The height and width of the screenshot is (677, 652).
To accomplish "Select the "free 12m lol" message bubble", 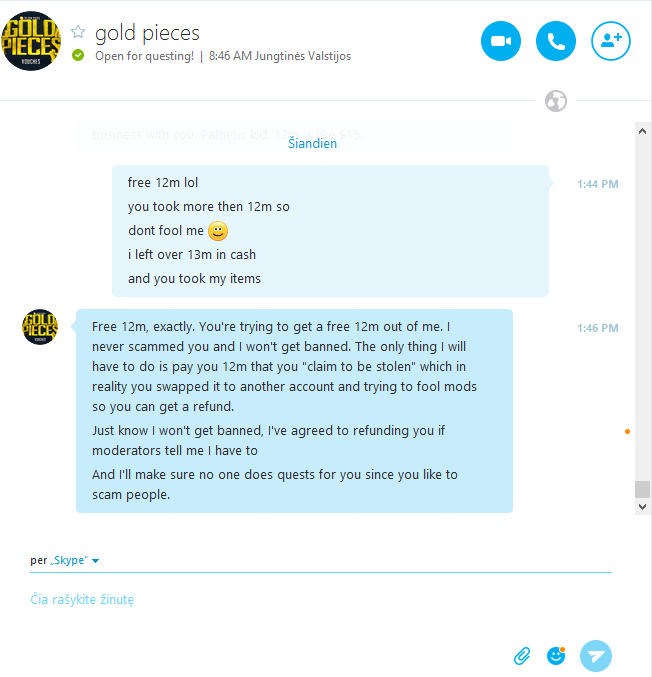I will (x=330, y=231).
